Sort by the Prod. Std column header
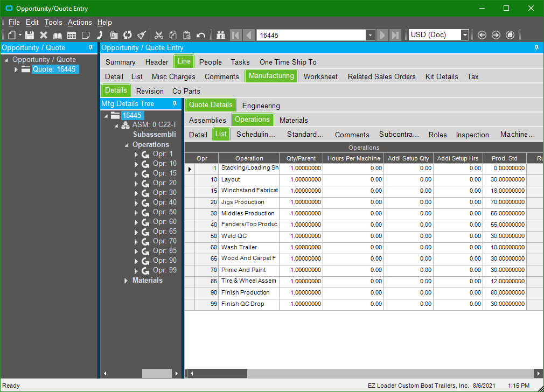Screen dimensions: 544x392 click(x=505, y=158)
